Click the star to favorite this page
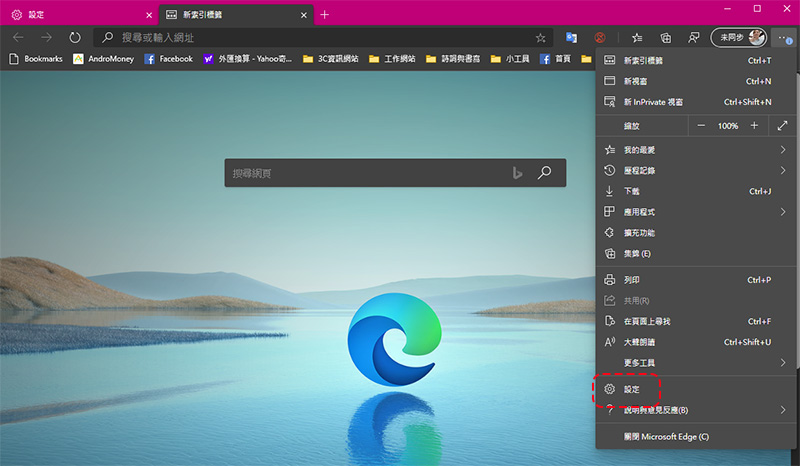The image size is (800, 466). click(x=541, y=37)
